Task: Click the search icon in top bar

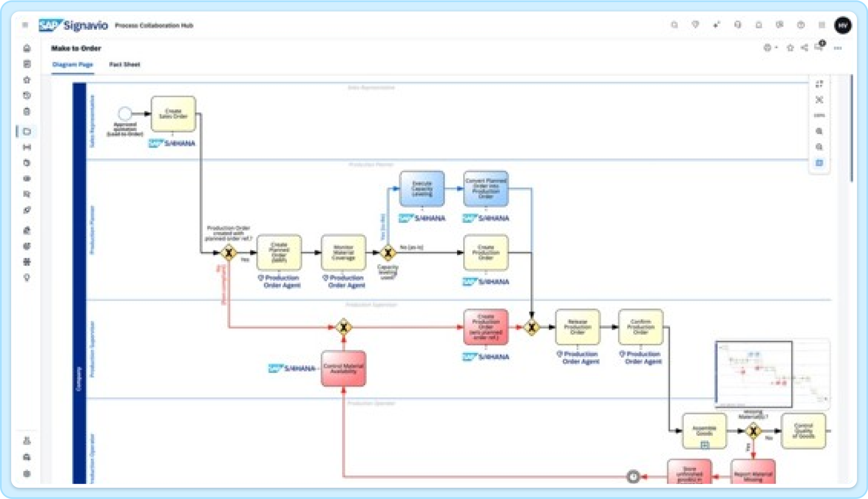Action: pyautogui.click(x=674, y=25)
